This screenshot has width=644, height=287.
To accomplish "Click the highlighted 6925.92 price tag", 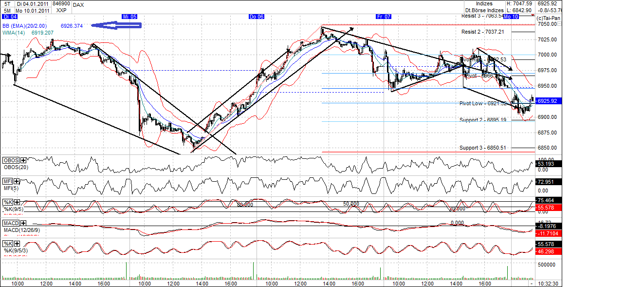I will pos(546,101).
